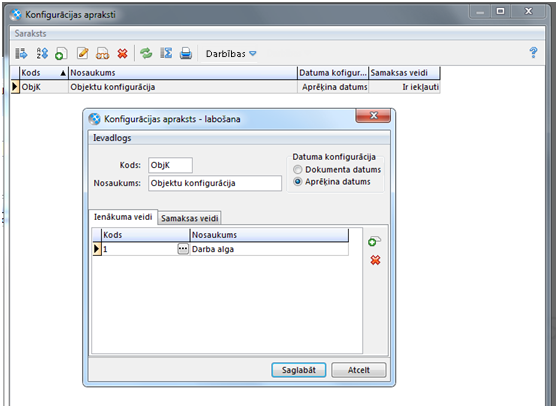
Task: Remove the income type row with red X
Action: click(x=375, y=260)
